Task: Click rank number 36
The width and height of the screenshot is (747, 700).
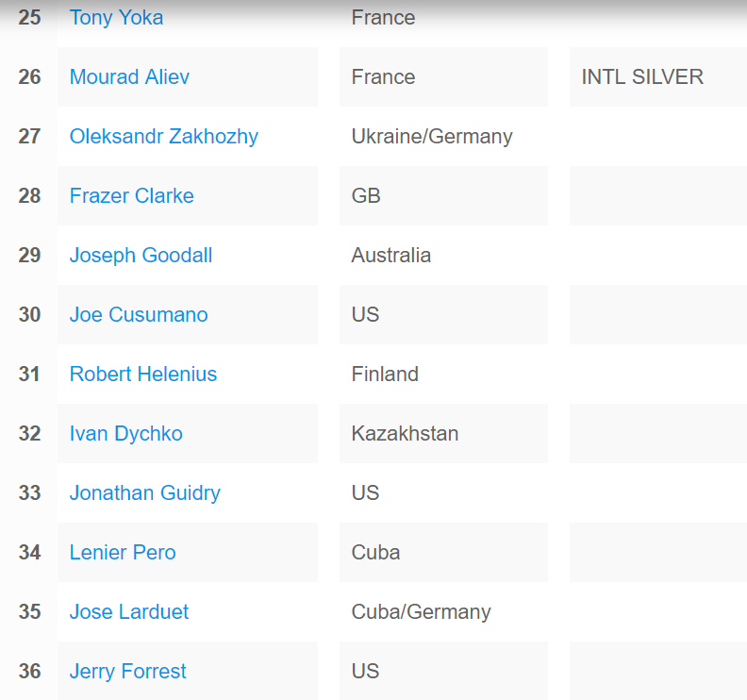Action: point(30,672)
